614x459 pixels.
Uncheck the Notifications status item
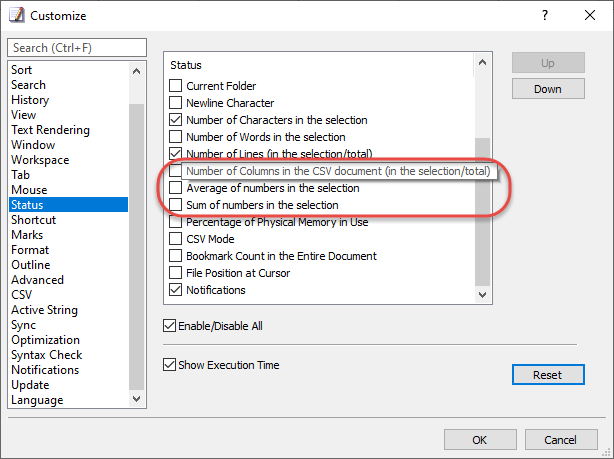point(175,290)
